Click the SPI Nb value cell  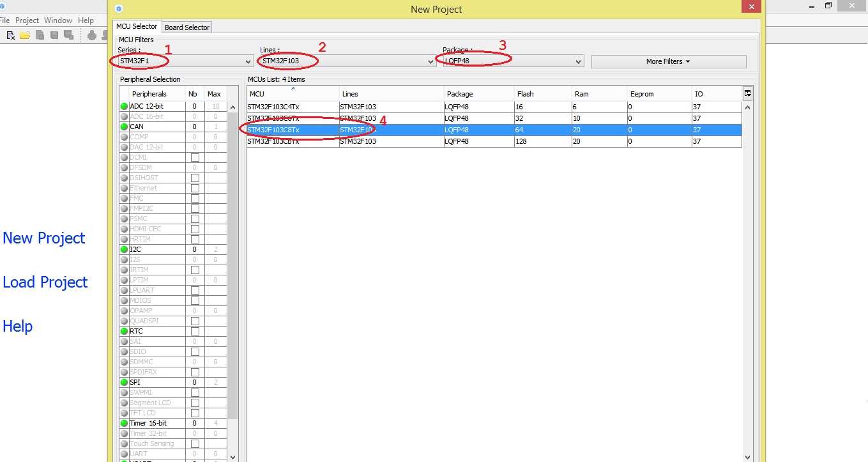click(195, 382)
